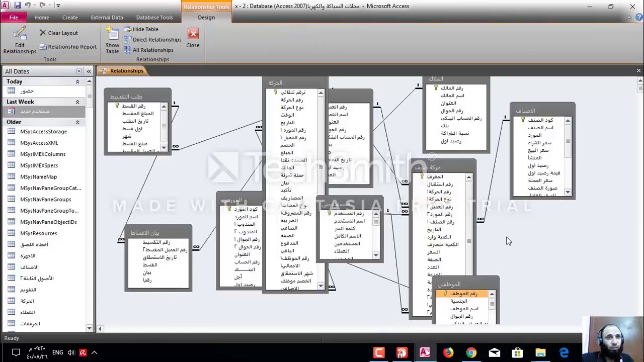The image size is (644, 362).
Task: Open the Database Tools ribbon tab
Action: (x=154, y=18)
